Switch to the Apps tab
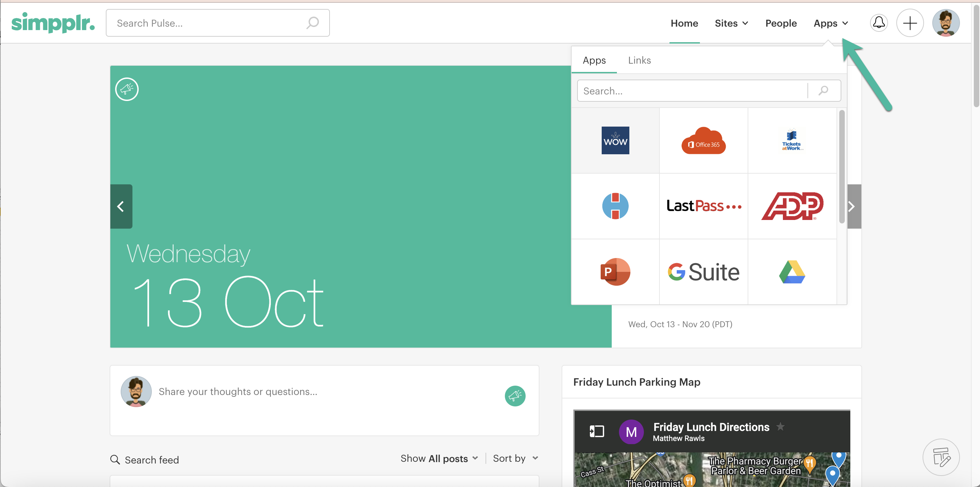 tap(594, 60)
